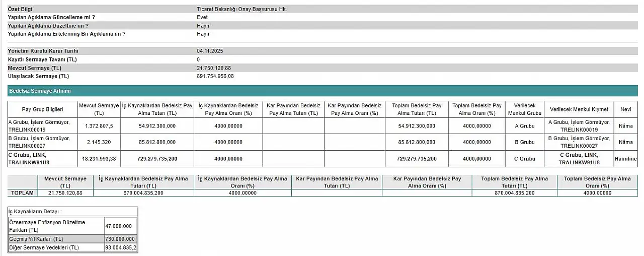Click the 'Bedelsiz Sermaye Artırımı' section header
Screen dimensions: 644x256
pos(40,91)
